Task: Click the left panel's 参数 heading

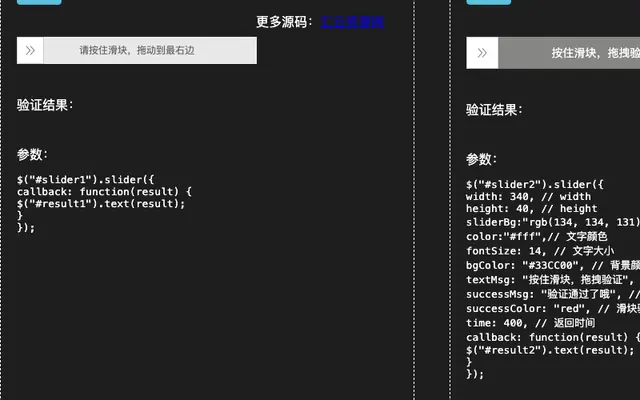Action: click(32, 154)
